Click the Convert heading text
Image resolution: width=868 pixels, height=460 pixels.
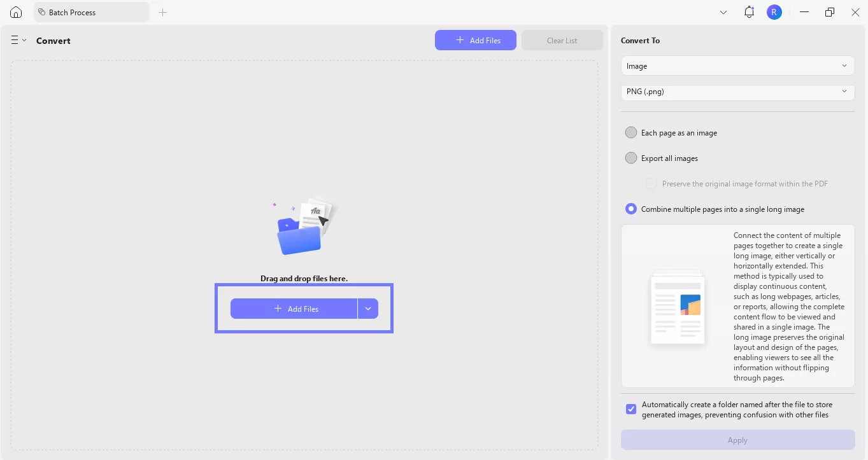point(53,41)
